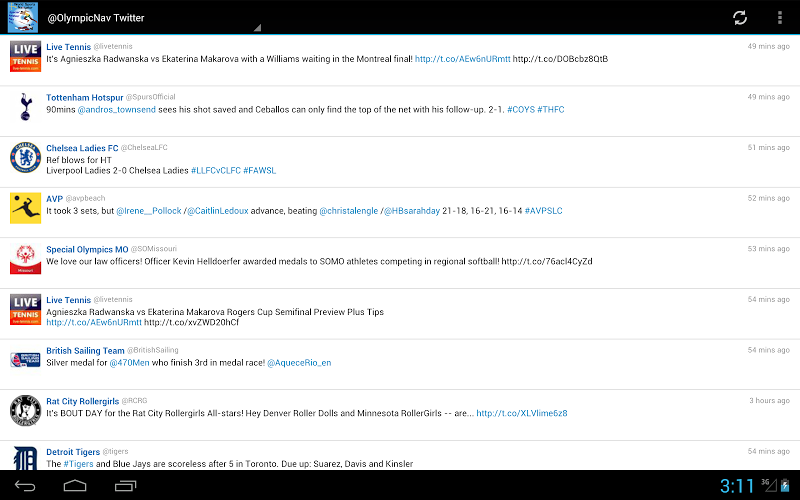Screen dimensions: 800x500
Task: Open the @AqueceRio_en mention
Action: [299, 362]
